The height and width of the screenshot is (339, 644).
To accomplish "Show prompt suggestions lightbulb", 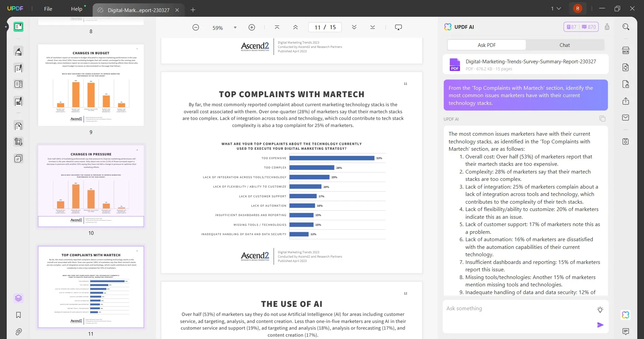I will (x=600, y=310).
